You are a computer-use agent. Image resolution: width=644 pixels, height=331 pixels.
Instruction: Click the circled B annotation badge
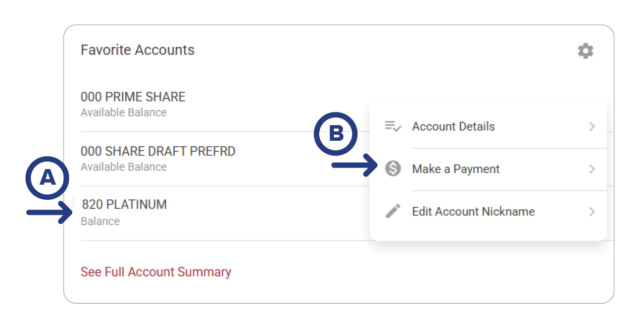coord(336,134)
